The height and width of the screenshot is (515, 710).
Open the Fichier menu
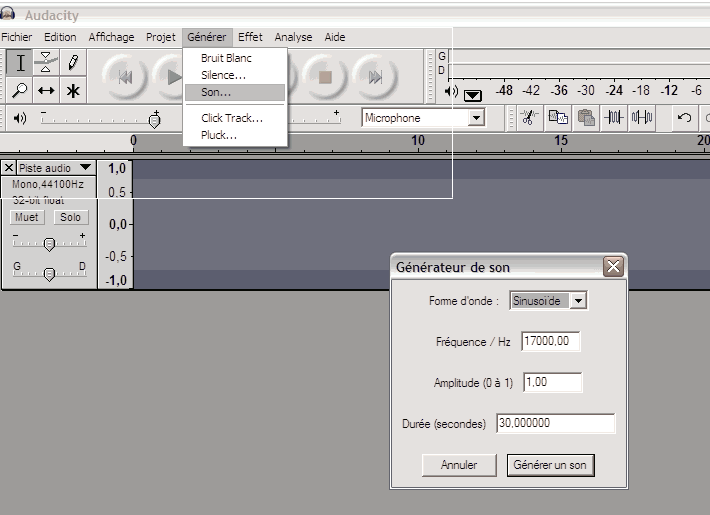[17, 37]
